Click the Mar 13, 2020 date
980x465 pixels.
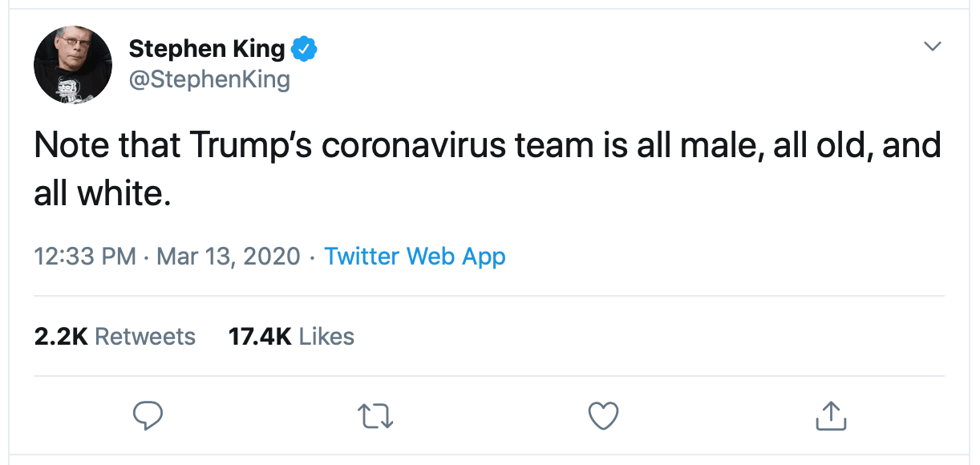[x=229, y=257]
